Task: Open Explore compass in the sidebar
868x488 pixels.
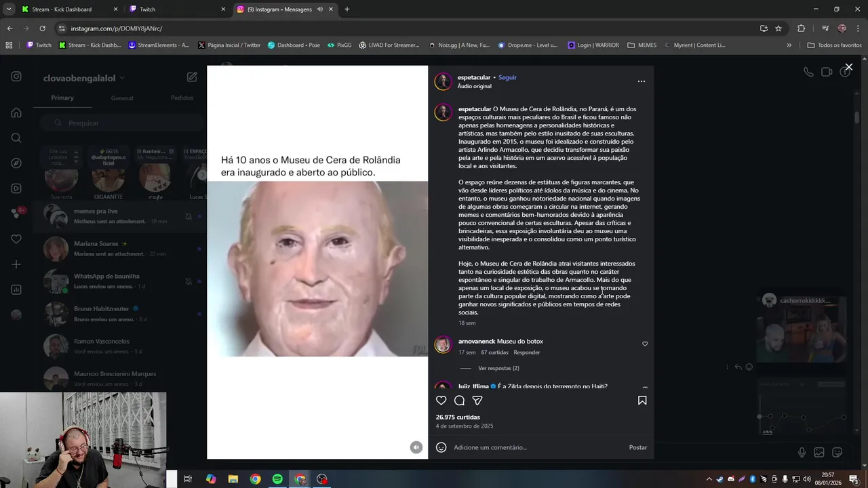Action: click(x=16, y=163)
